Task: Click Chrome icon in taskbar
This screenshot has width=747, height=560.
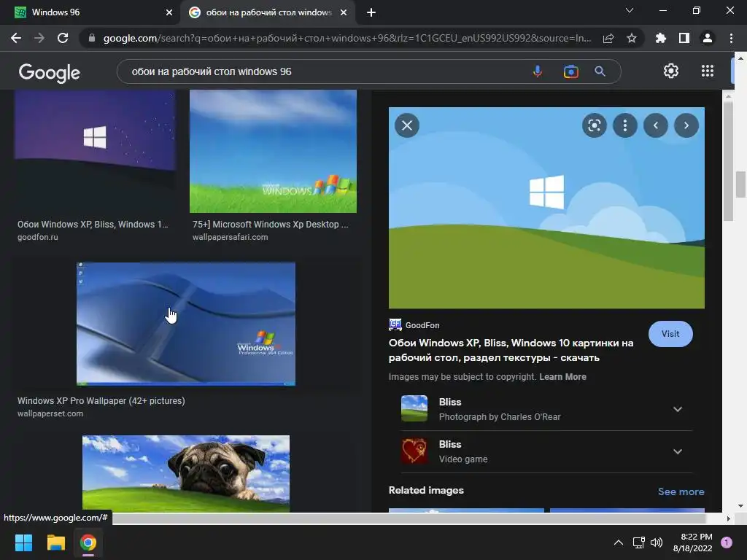Action: [x=88, y=542]
